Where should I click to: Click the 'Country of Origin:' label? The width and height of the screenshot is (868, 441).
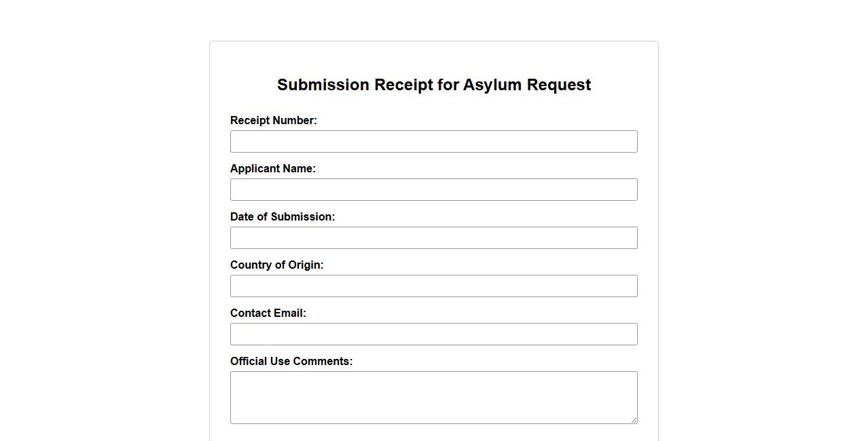pos(277,265)
